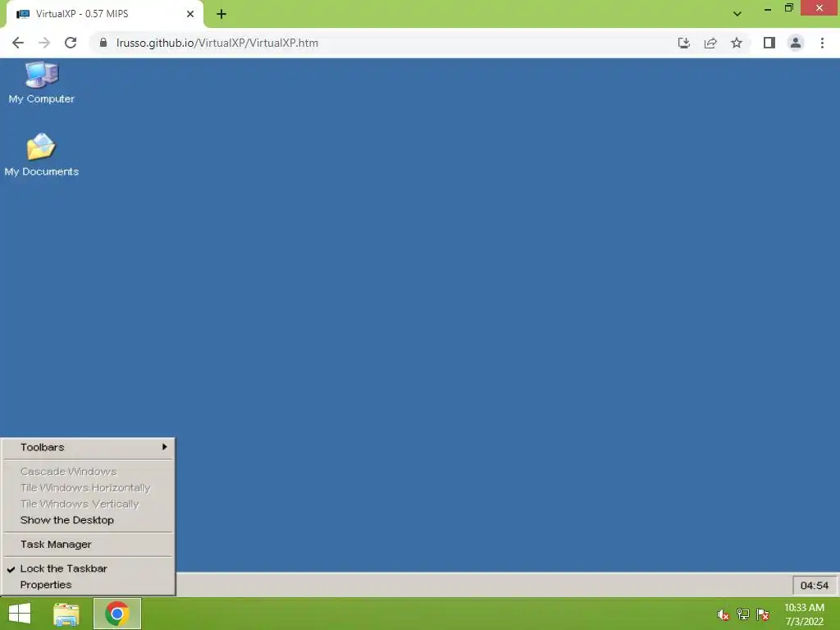Viewport: 840px width, 630px height.
Task: Click Tile Windows Horizontally entry
Action: pyautogui.click(x=89, y=487)
